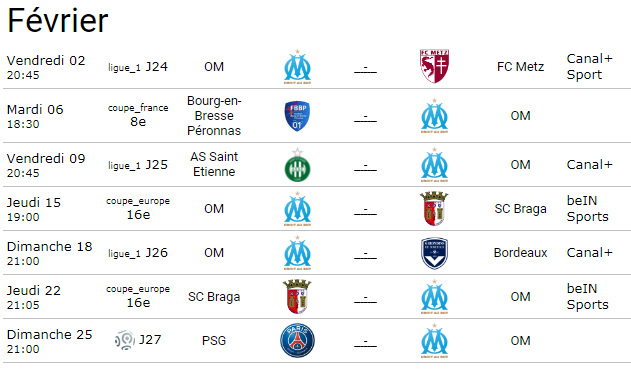Click the coupe_france 8e competition label

[x=138, y=115]
